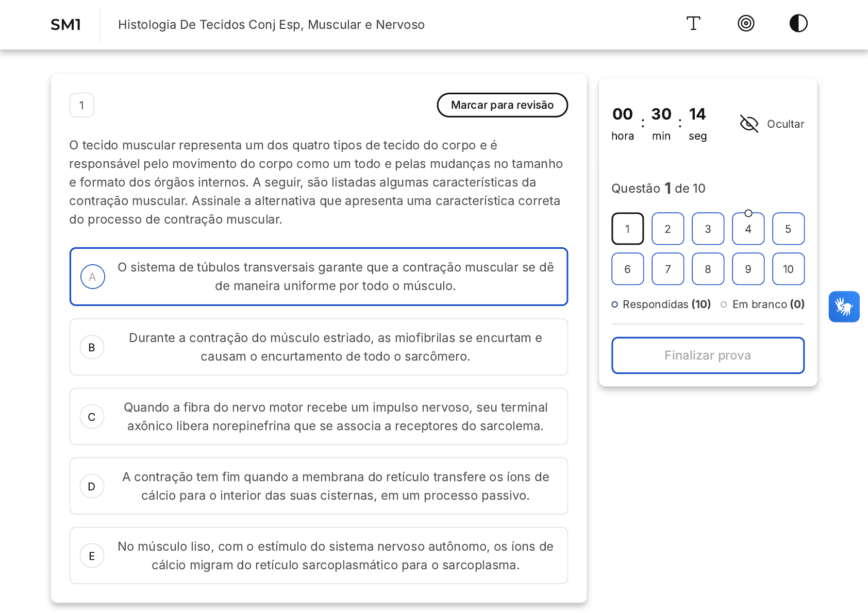Click the current question number 1 badge
Screen dimensions: 868x613
click(x=82, y=106)
